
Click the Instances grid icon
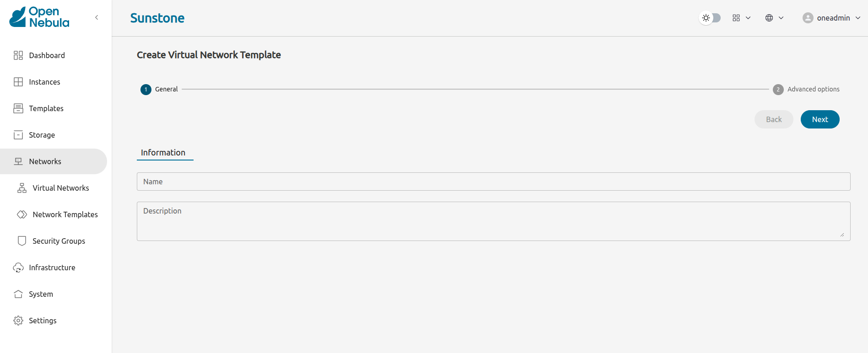coord(18,82)
